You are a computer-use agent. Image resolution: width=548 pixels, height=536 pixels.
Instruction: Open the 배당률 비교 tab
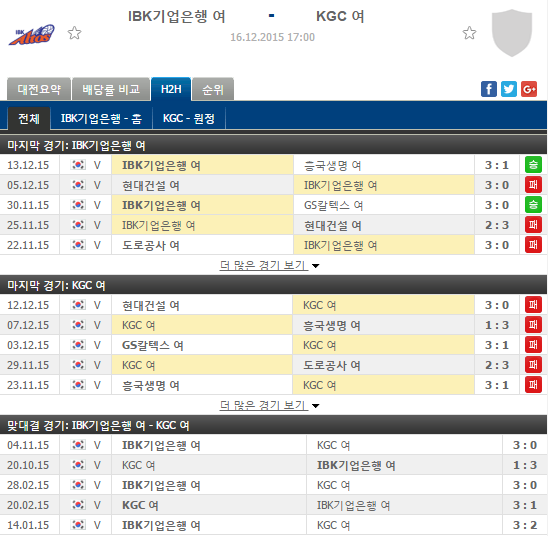pos(111,89)
